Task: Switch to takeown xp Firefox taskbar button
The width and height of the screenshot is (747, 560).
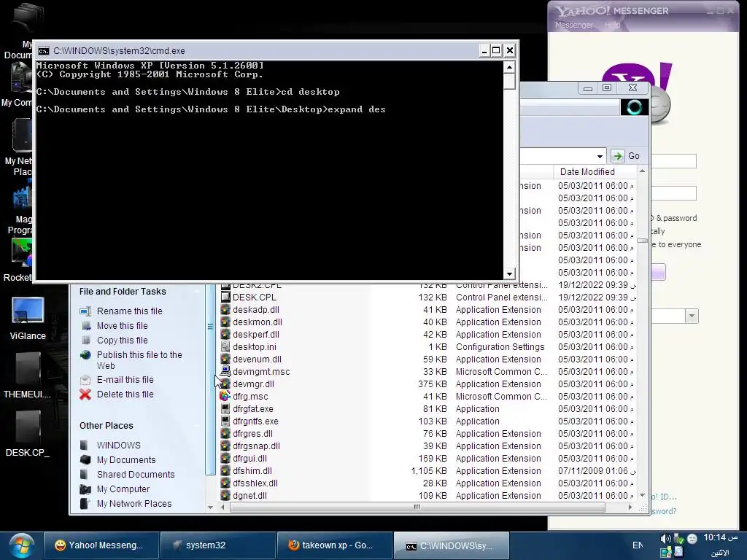Action: [x=335, y=545]
